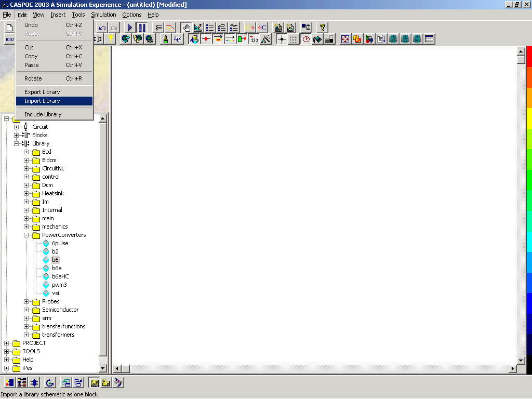Collapse the Library tree node
532x399 pixels.
click(x=16, y=143)
